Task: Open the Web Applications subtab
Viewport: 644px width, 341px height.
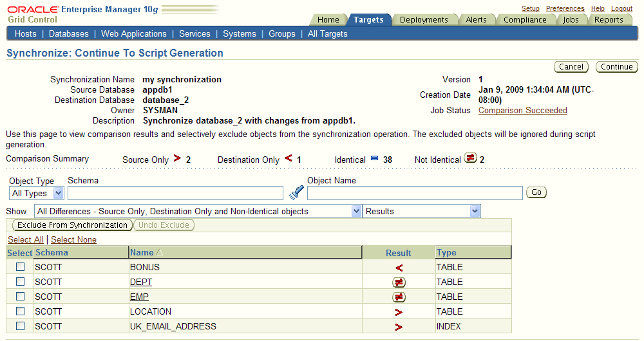Action: 134,33
